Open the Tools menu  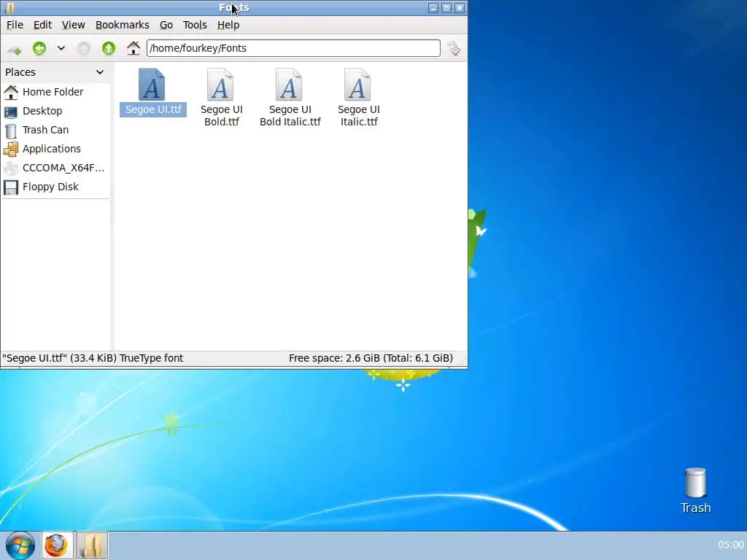tap(195, 25)
